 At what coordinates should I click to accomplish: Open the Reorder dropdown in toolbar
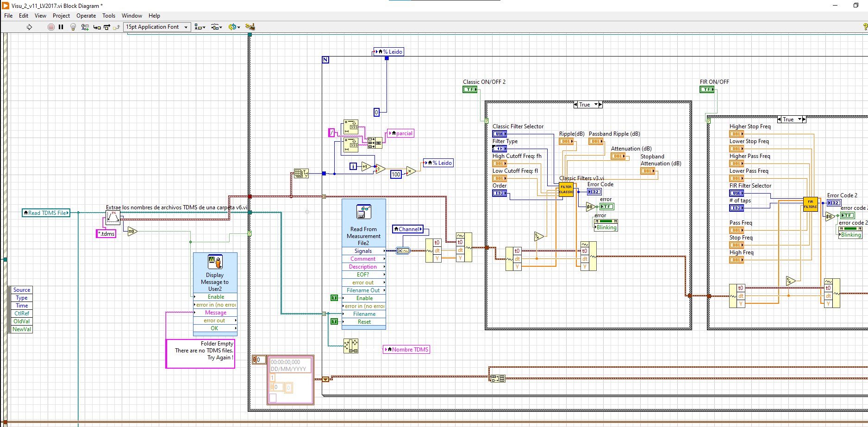pyautogui.click(x=234, y=27)
